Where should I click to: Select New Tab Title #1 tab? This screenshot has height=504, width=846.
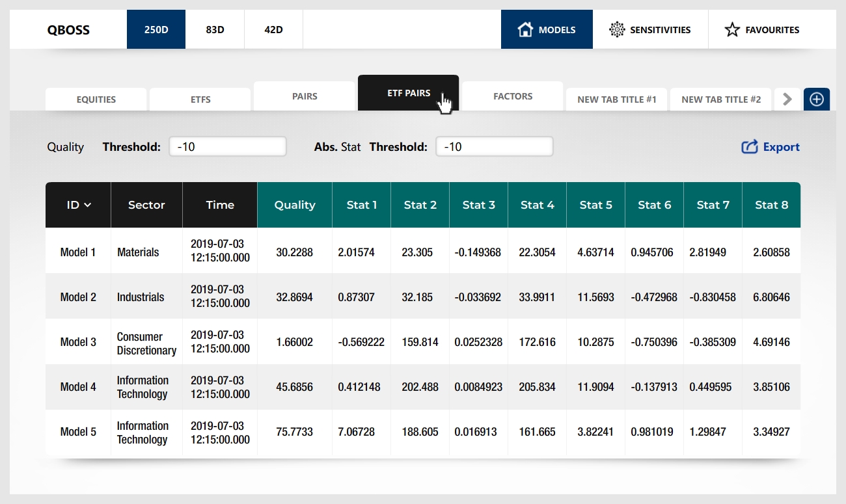click(616, 99)
